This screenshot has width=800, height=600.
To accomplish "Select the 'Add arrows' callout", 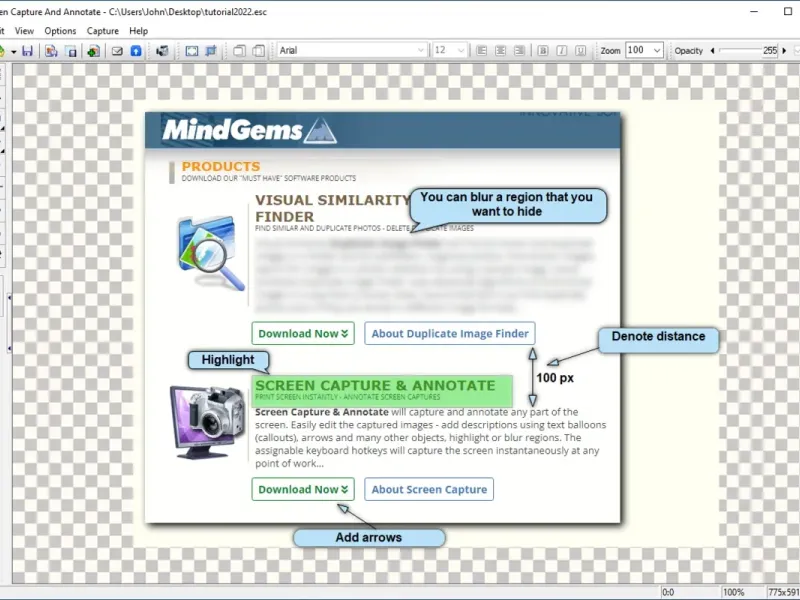I will pyautogui.click(x=369, y=537).
